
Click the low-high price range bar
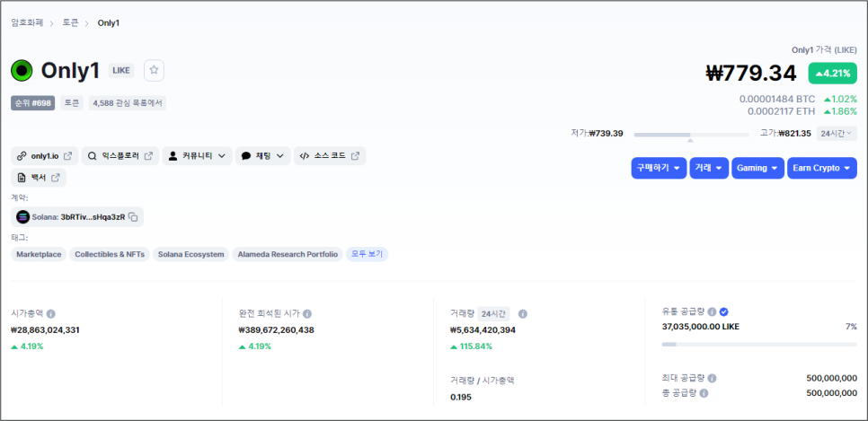point(691,135)
